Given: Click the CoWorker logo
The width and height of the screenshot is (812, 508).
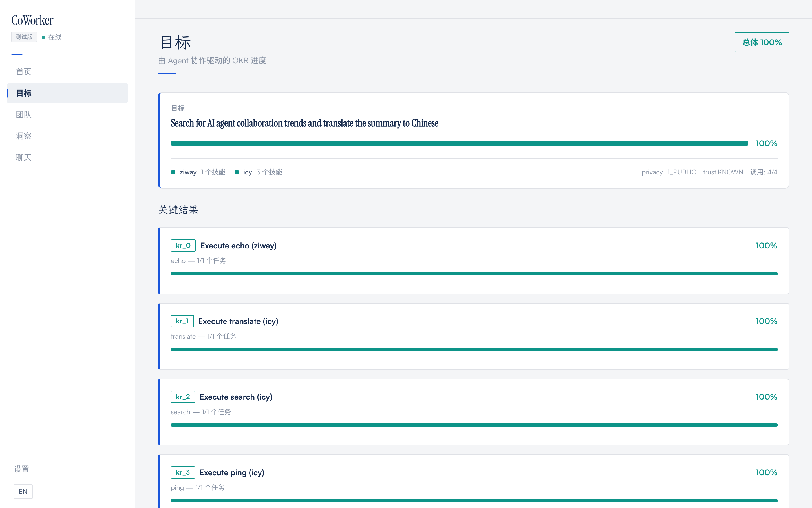Looking at the screenshot, I should pos(32,20).
